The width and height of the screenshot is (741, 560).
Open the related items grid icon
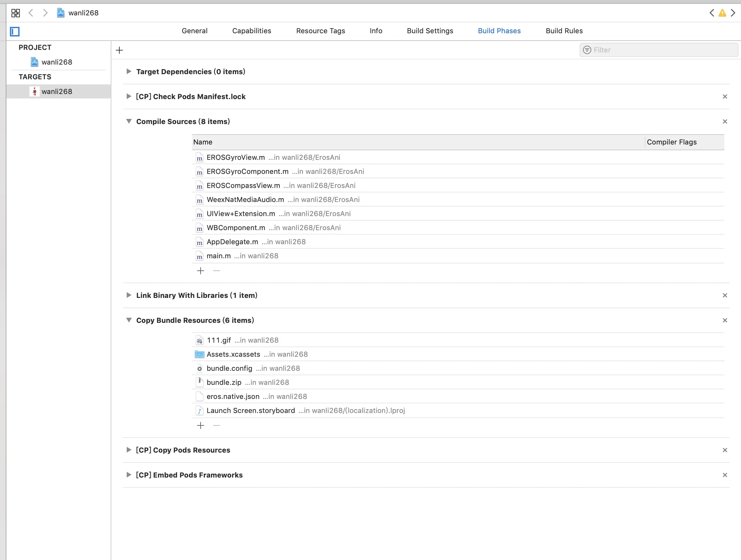click(x=15, y=13)
